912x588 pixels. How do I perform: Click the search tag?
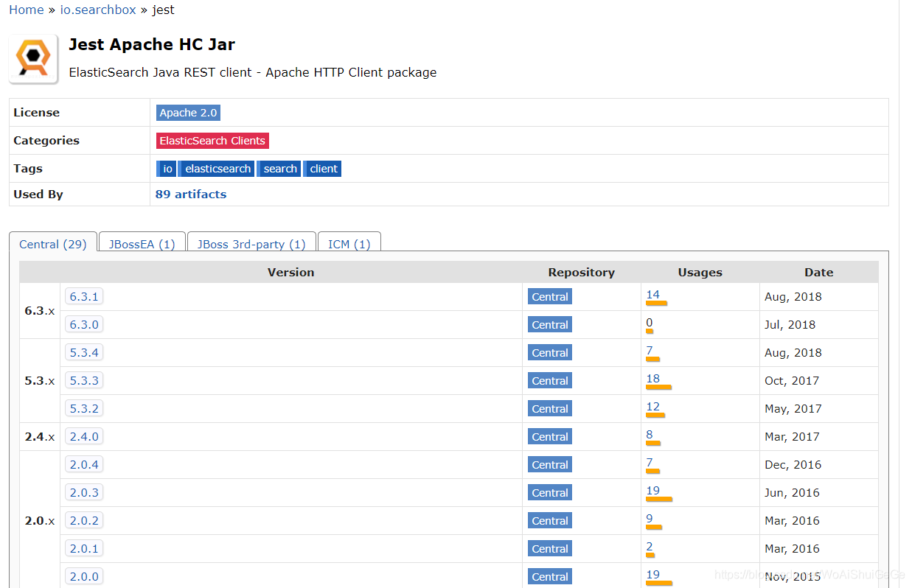[x=279, y=168]
